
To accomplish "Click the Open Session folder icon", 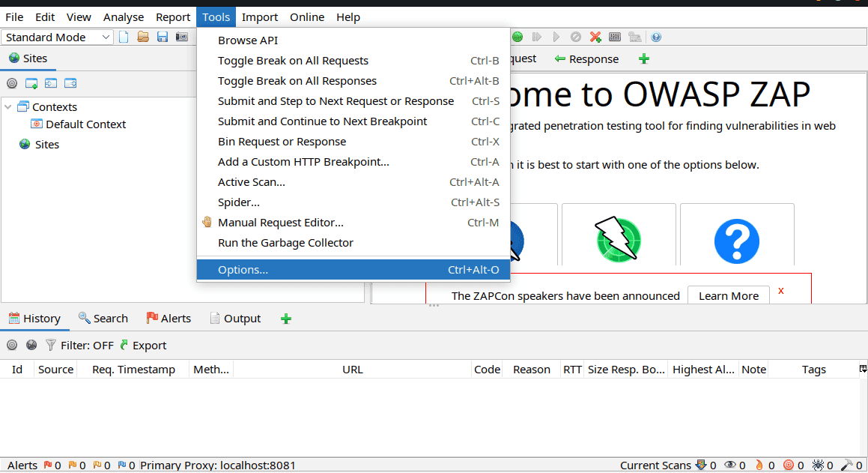I will click(143, 37).
